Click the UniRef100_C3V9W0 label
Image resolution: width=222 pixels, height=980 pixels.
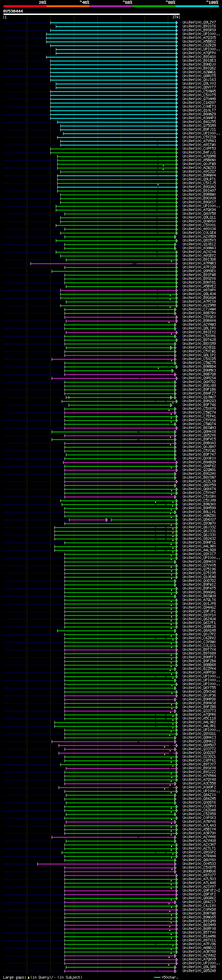pyautogui.click(x=199, y=642)
